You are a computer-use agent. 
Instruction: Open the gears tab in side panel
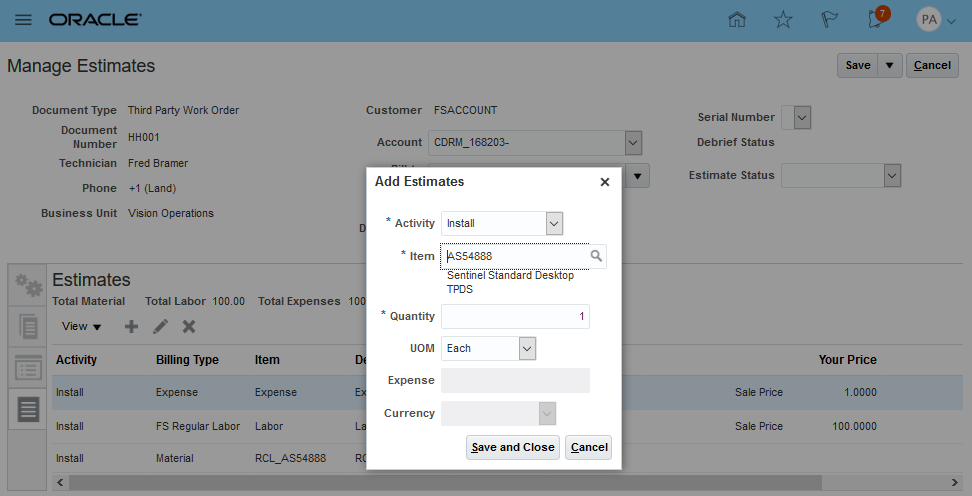pos(27,288)
